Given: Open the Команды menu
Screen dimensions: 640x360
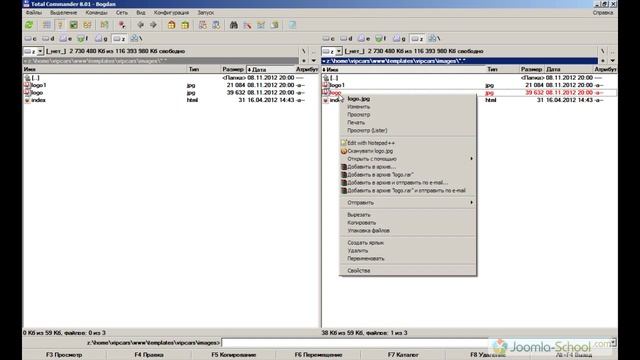Looking at the screenshot, I should 96,13.
